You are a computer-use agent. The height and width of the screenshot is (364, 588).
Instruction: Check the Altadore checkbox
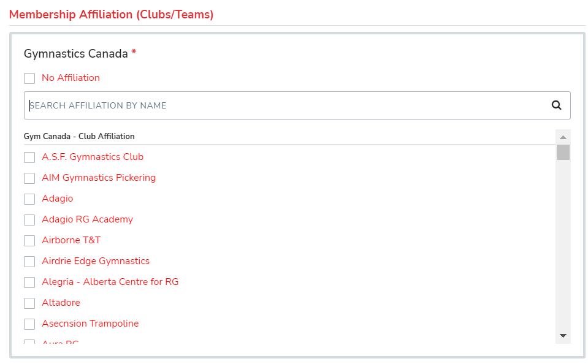click(x=29, y=303)
